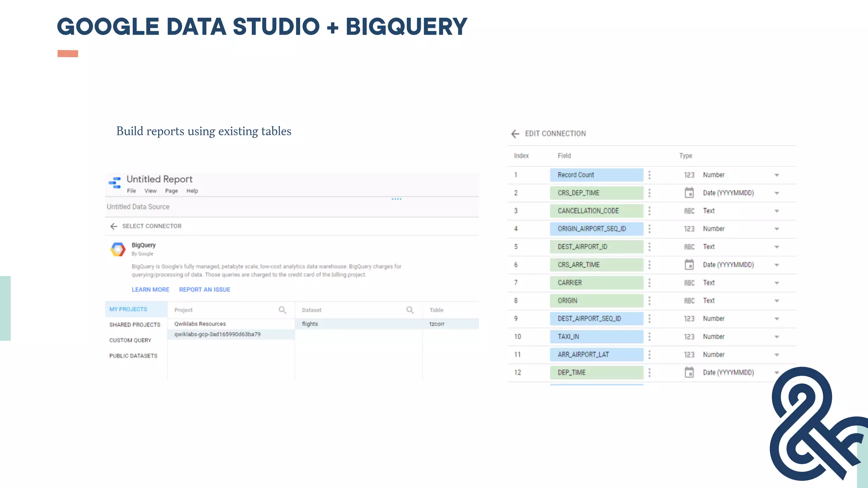Click ABC type icon for CARRIER row
Viewport: 868px width, 488px height.
point(689,283)
